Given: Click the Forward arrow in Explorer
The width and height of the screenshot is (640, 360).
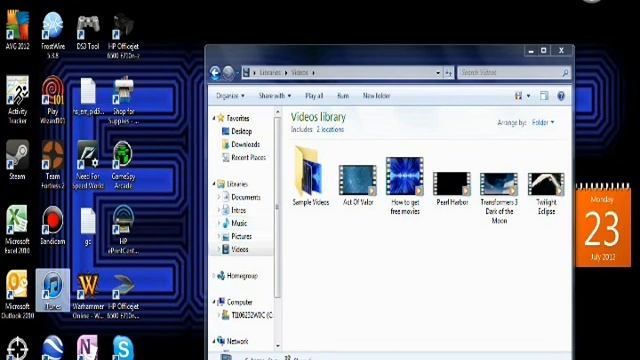Looking at the screenshot, I should coord(228,73).
